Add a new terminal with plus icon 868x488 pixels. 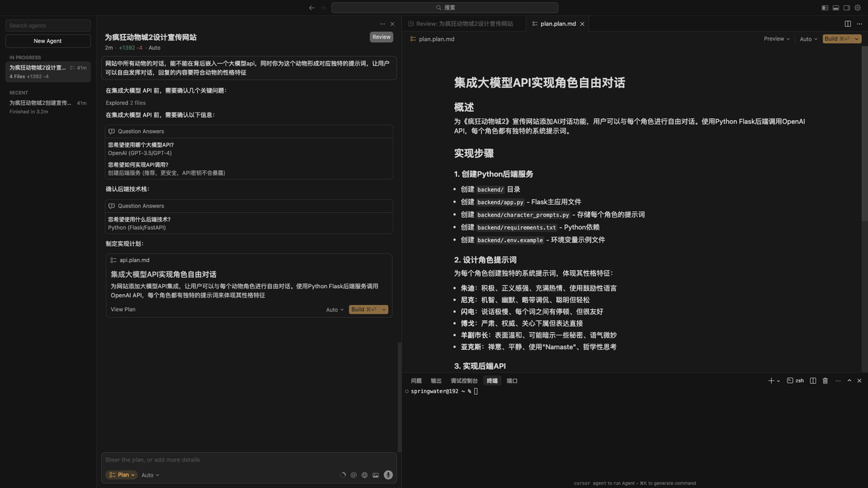771,381
